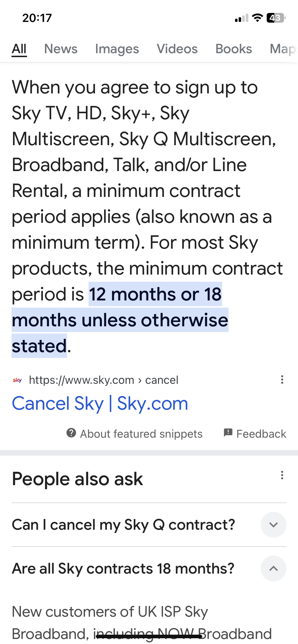The image size is (298, 644).
Task: Expand "Can I cancel my Sky Q contract?" chevron
Action: [274, 525]
